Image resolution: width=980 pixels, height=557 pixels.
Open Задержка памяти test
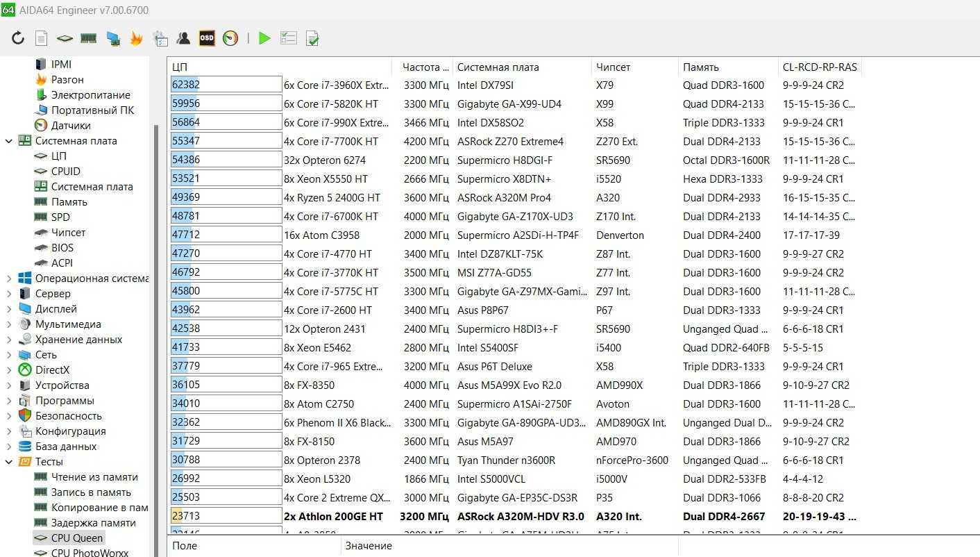94,522
